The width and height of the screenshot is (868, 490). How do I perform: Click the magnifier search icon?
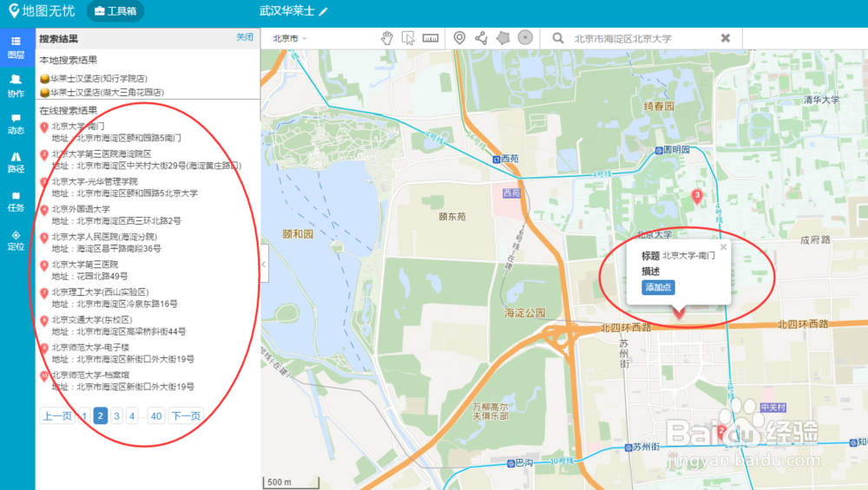[x=558, y=38]
